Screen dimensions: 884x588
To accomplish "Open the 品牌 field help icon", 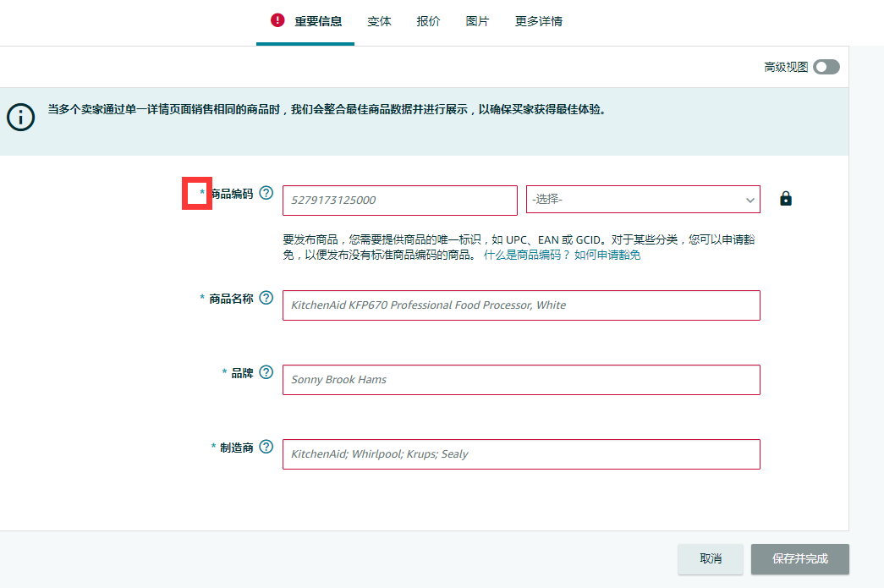I will [266, 372].
